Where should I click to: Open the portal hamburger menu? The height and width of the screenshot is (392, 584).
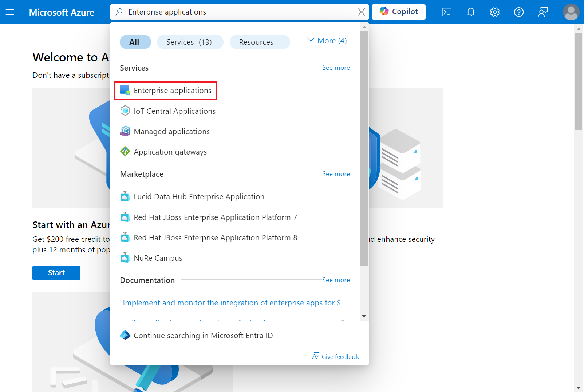(10, 12)
